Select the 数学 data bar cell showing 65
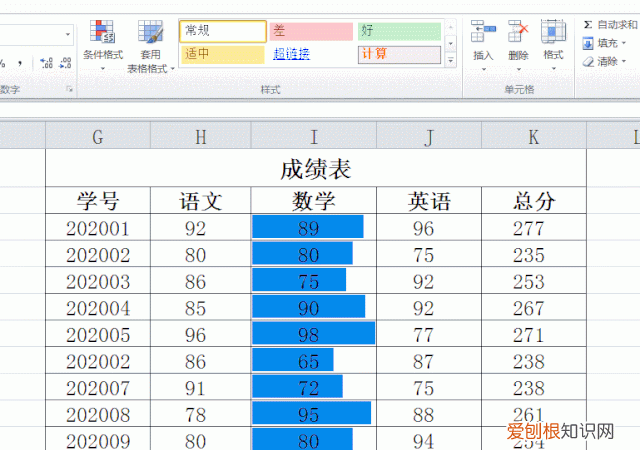This screenshot has width=640, height=450. [313, 361]
